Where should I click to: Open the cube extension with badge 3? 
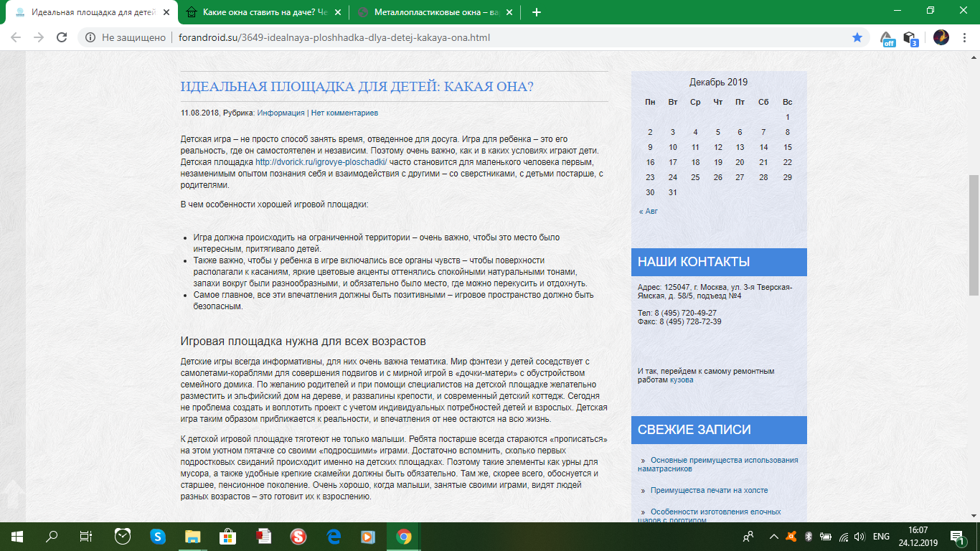tap(910, 38)
